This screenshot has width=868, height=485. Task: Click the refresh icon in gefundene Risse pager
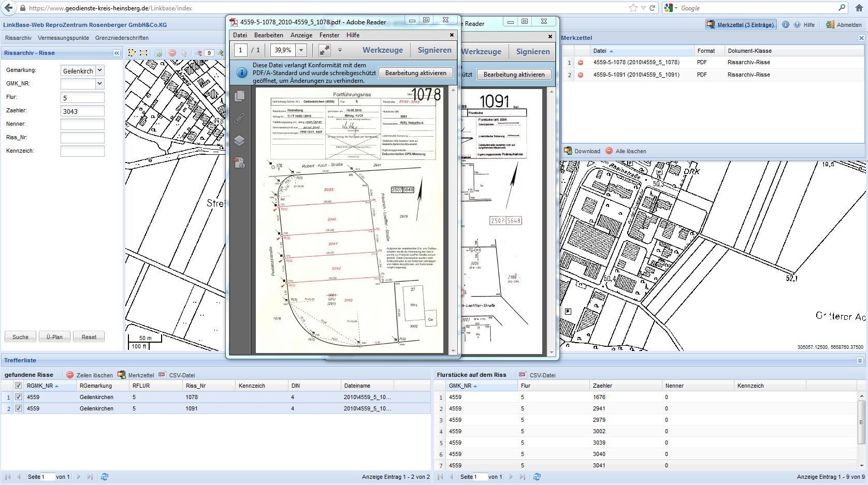tap(105, 477)
